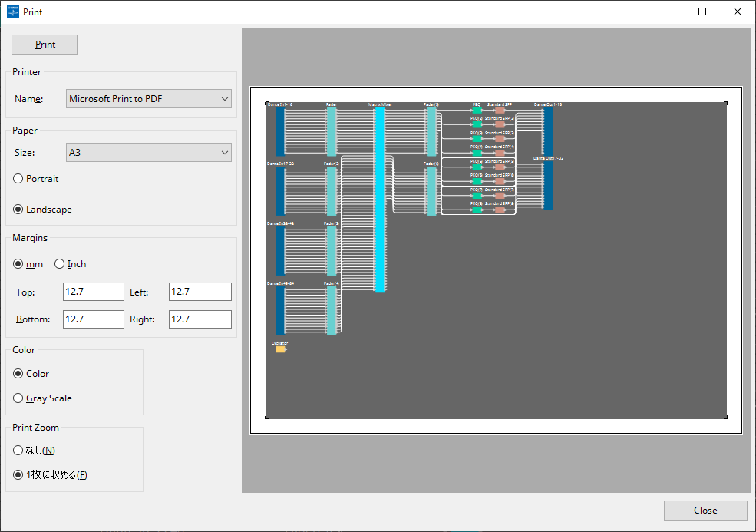The width and height of the screenshot is (756, 532).
Task: Focus the Right margin field
Action: pos(200,319)
